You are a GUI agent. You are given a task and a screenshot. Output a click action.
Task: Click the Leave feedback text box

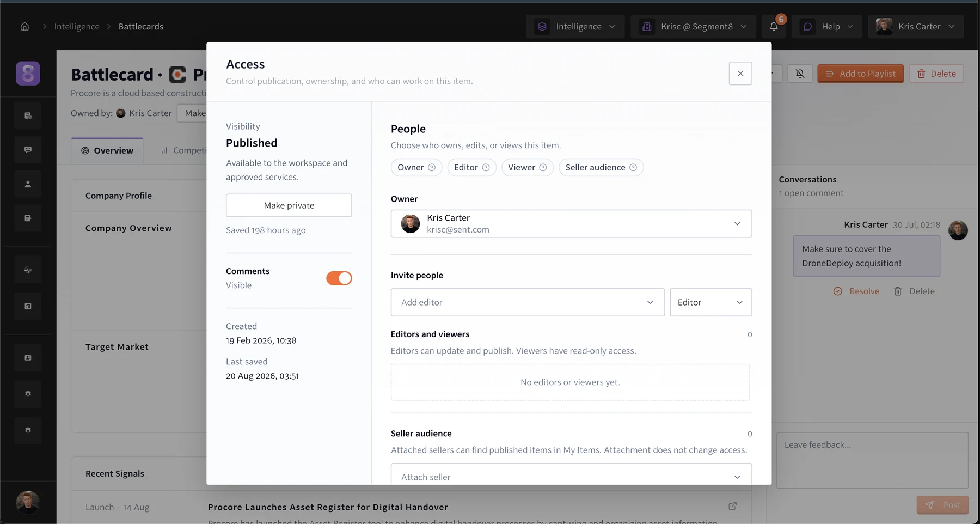[x=873, y=460]
